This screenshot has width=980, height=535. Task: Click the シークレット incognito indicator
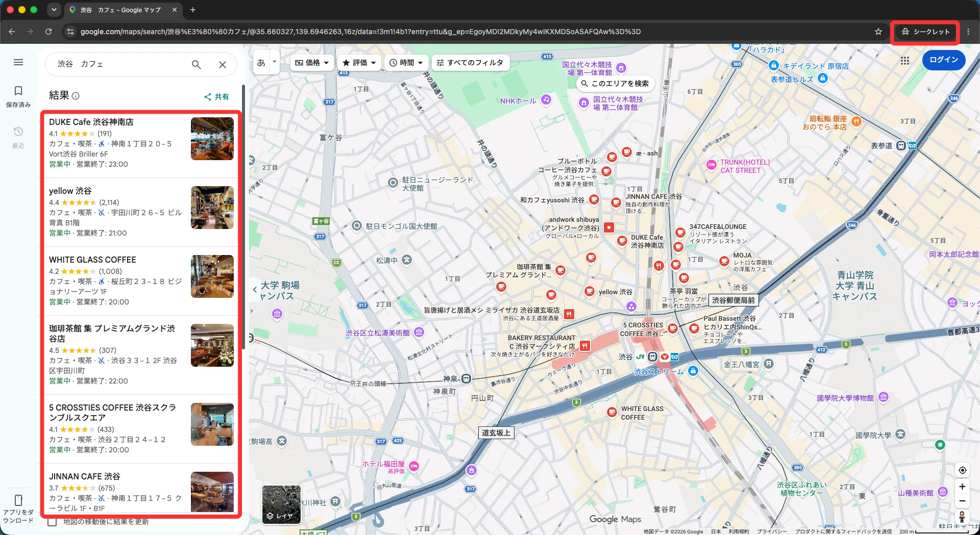pos(925,32)
